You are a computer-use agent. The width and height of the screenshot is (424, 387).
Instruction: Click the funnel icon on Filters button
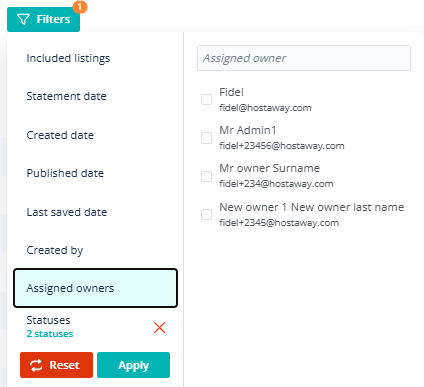click(x=23, y=19)
